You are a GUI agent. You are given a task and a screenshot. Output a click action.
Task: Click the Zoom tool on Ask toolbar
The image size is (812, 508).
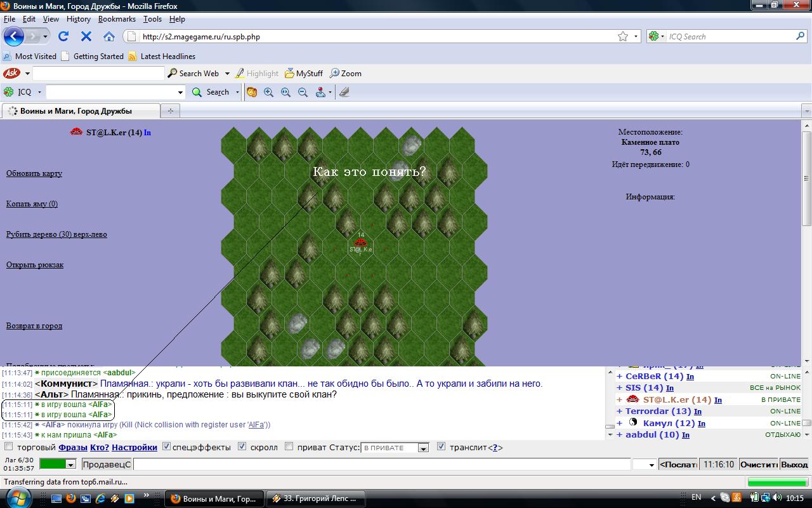click(x=346, y=73)
